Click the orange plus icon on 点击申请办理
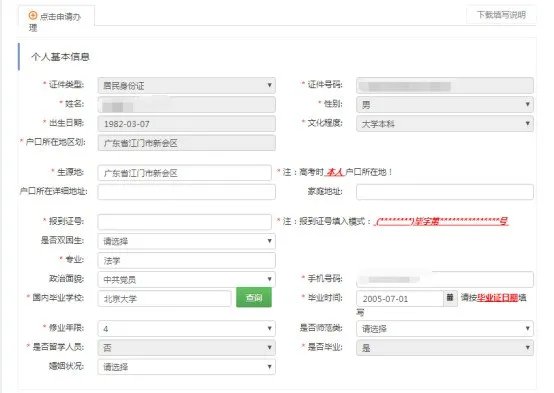554x393 pixels. click(33, 15)
